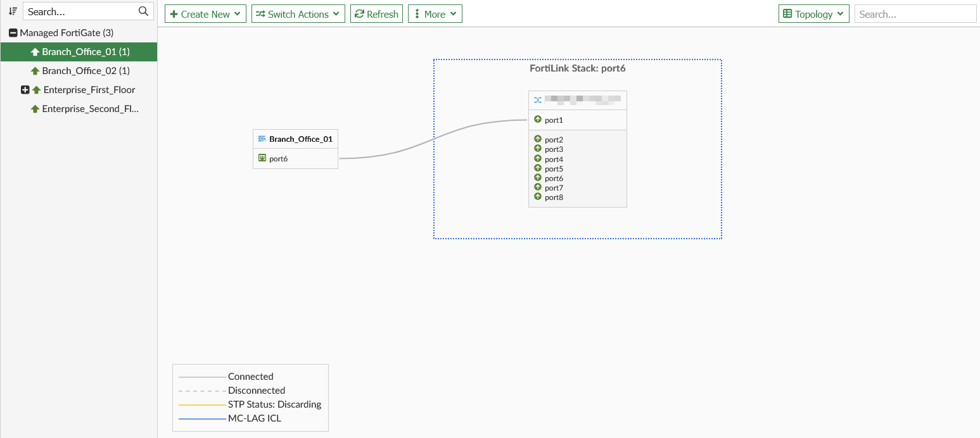Click the FortiLink Stack: port6 title
This screenshot has width=980, height=438.
[x=578, y=68]
